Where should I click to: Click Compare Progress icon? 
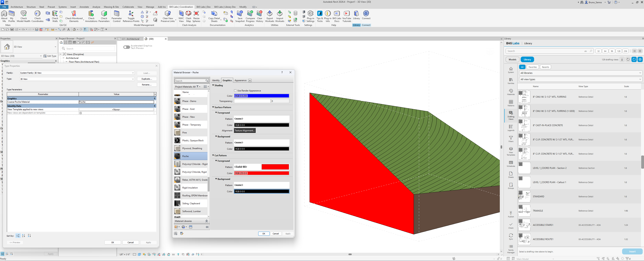click(x=250, y=16)
